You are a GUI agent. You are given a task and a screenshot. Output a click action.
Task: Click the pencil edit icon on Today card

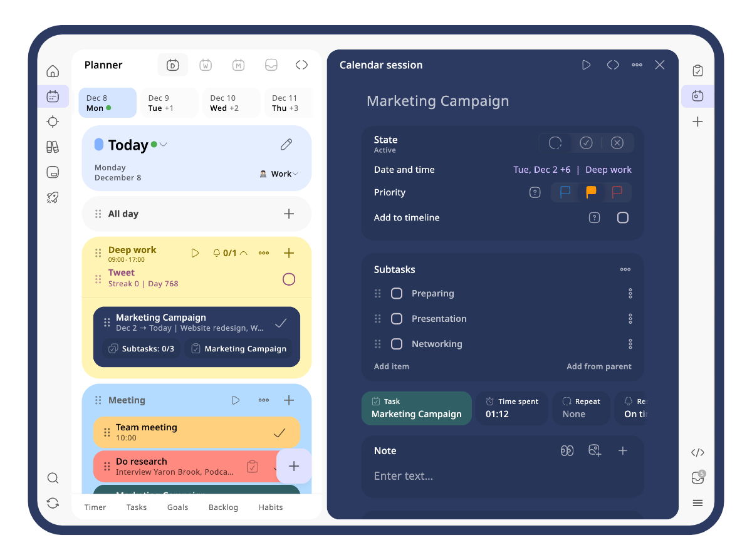(x=286, y=145)
